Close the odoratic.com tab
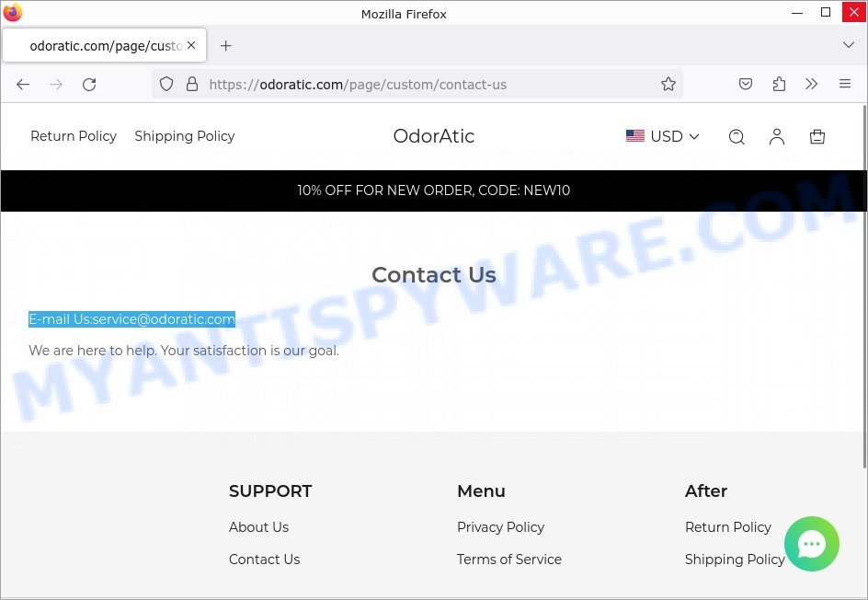The height and width of the screenshot is (600, 868). 191,45
